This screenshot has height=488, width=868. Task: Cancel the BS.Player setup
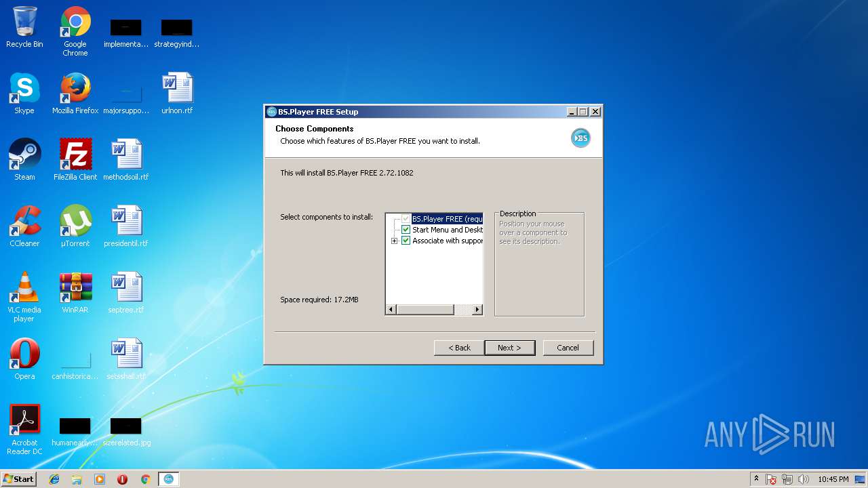click(568, 348)
